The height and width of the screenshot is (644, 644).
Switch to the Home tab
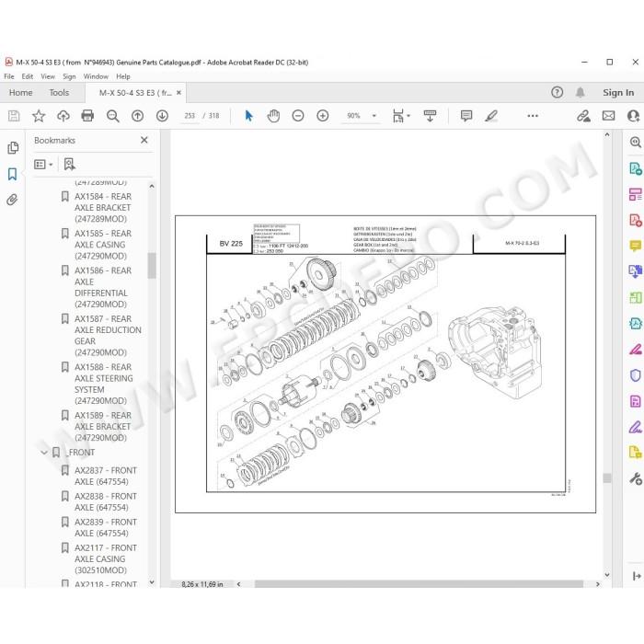[x=20, y=93]
